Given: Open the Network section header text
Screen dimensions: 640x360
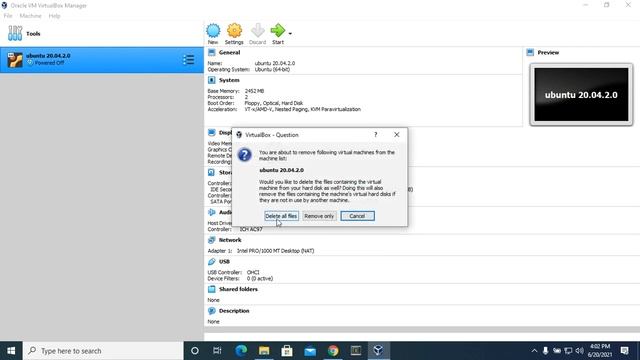Looking at the screenshot, I should (230, 240).
